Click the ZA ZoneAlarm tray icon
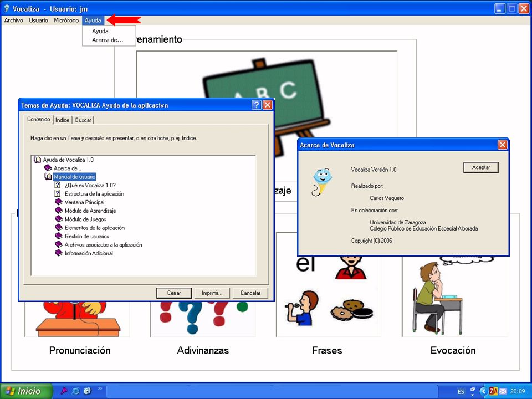This screenshot has height=399, width=532. click(493, 391)
